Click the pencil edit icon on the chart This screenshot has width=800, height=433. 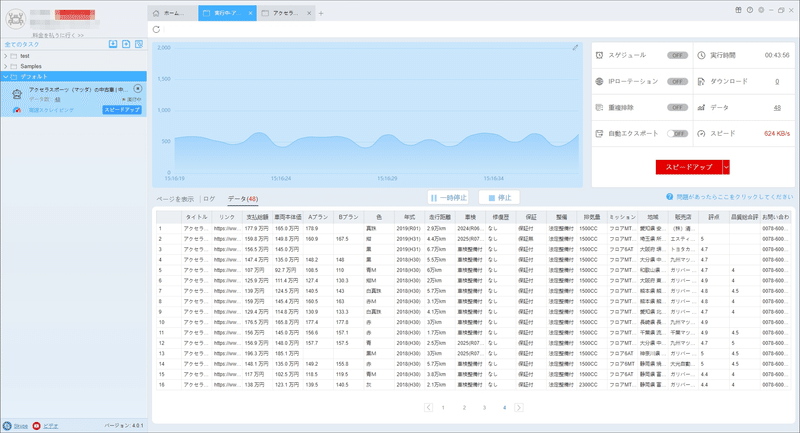tap(575, 48)
